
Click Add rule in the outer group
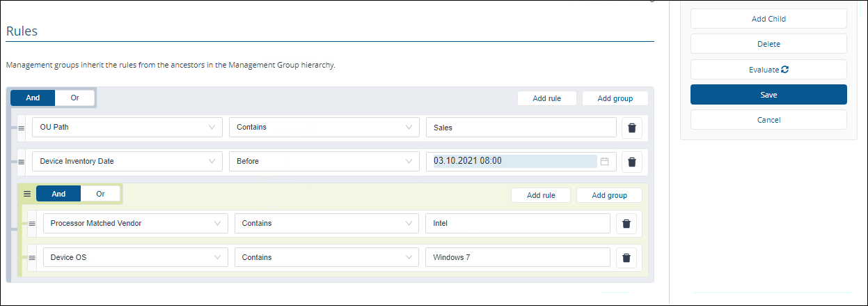point(546,98)
